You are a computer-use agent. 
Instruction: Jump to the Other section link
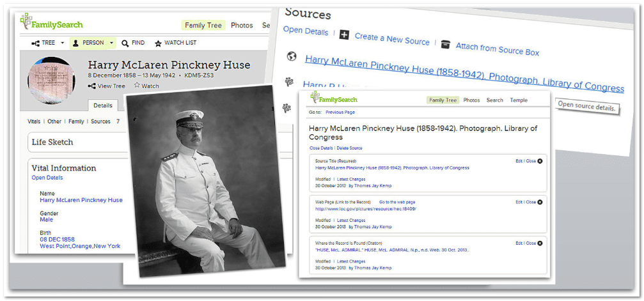pos(54,121)
